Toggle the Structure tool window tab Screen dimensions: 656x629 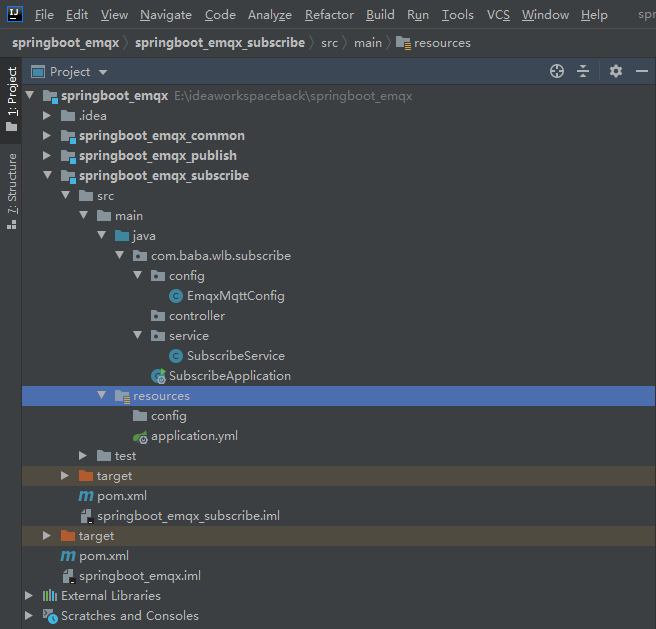(x=11, y=190)
